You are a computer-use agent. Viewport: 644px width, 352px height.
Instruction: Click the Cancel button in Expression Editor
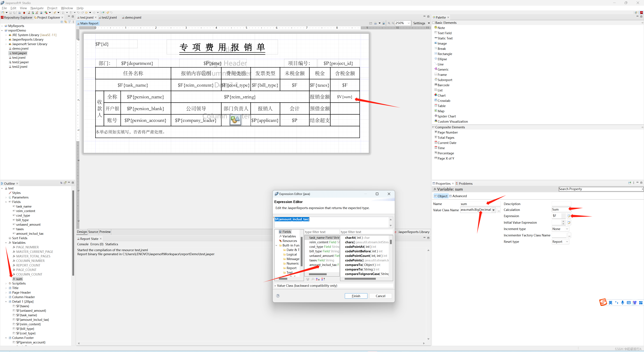380,296
